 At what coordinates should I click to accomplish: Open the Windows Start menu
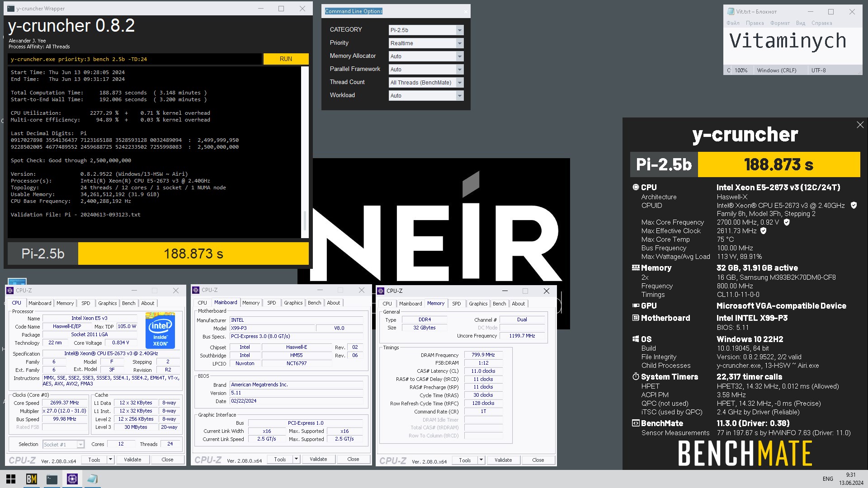coord(11,479)
